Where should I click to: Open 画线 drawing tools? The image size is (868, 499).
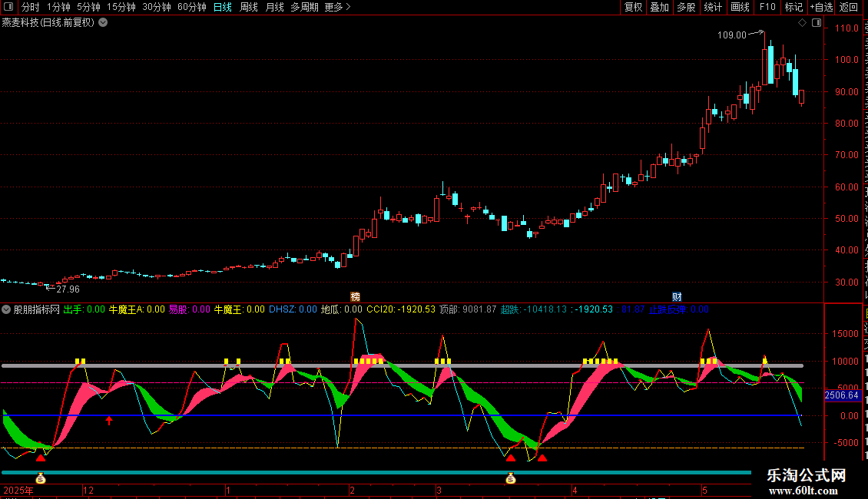coord(740,7)
